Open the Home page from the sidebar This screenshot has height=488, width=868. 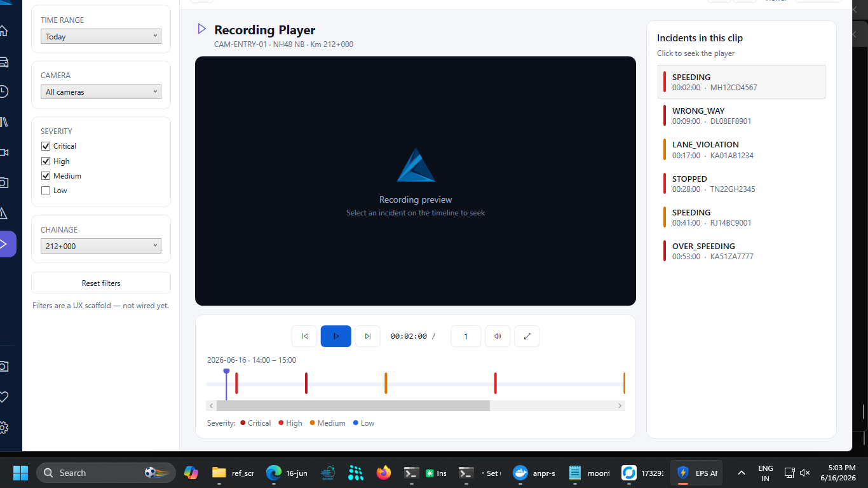[x=3, y=31]
